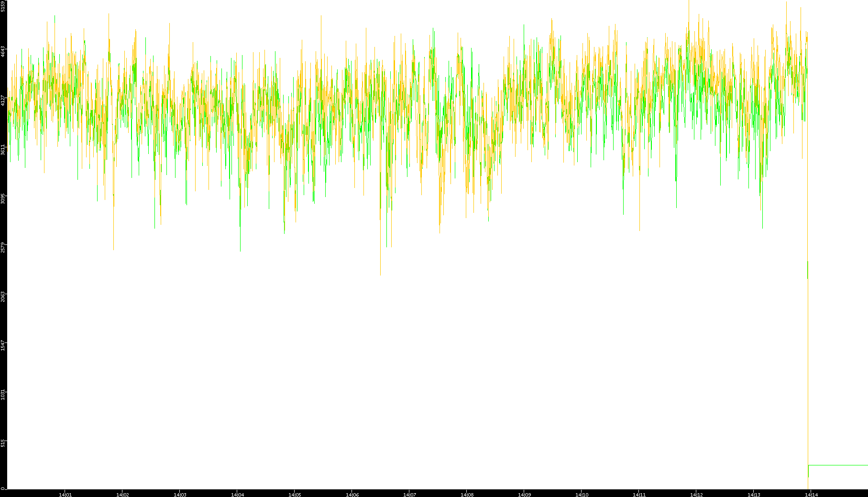The image size is (868, 497).
Task: Click the 4127 label on the value axis
Action: click(3, 100)
